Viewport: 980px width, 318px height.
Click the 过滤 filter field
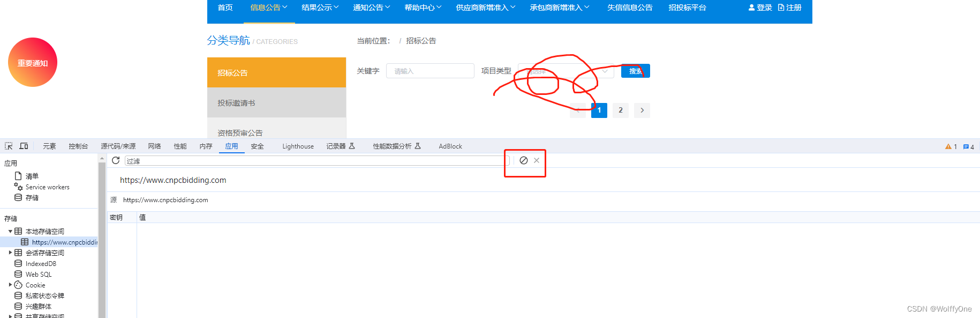pos(317,161)
